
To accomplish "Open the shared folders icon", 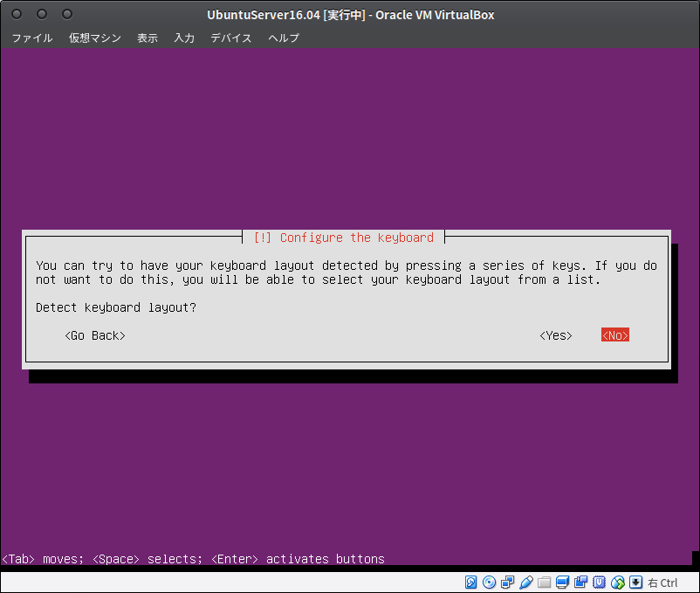I will (544, 583).
